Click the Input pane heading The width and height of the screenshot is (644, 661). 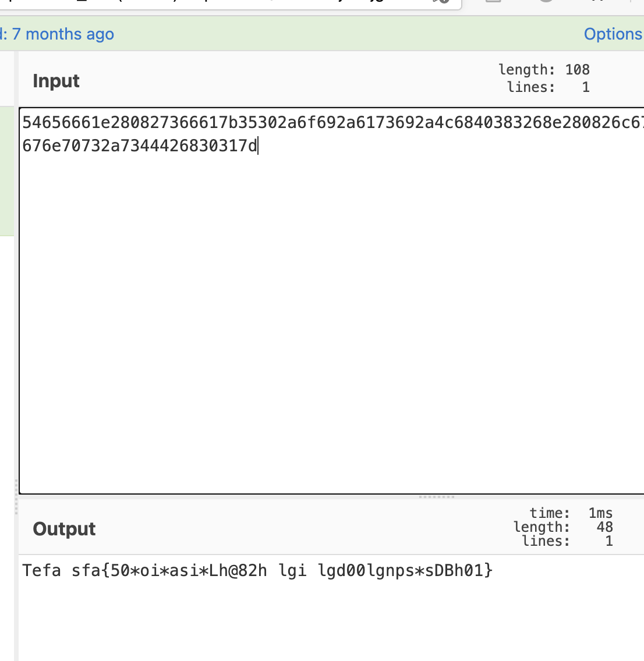pyautogui.click(x=56, y=81)
